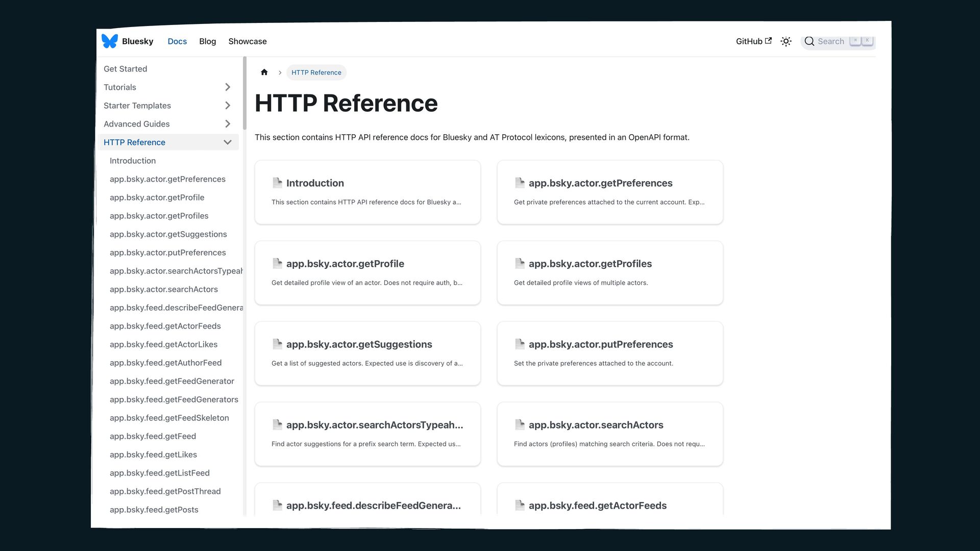The image size is (980, 551).
Task: Click inside the Search input field
Action: click(830, 41)
